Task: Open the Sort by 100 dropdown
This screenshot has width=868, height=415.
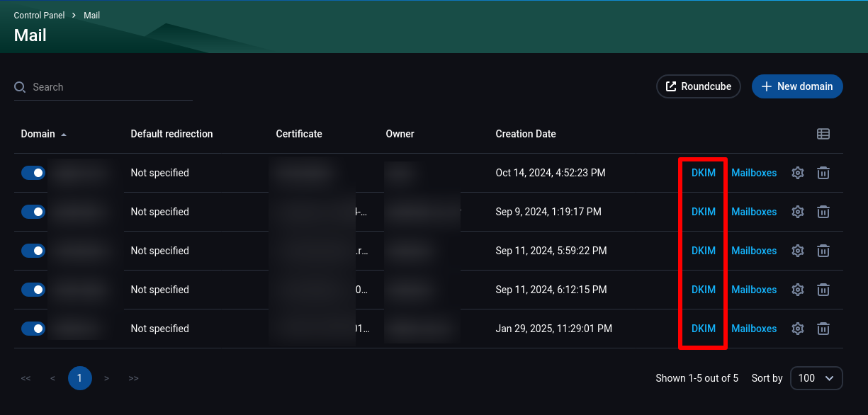Action: [816, 378]
